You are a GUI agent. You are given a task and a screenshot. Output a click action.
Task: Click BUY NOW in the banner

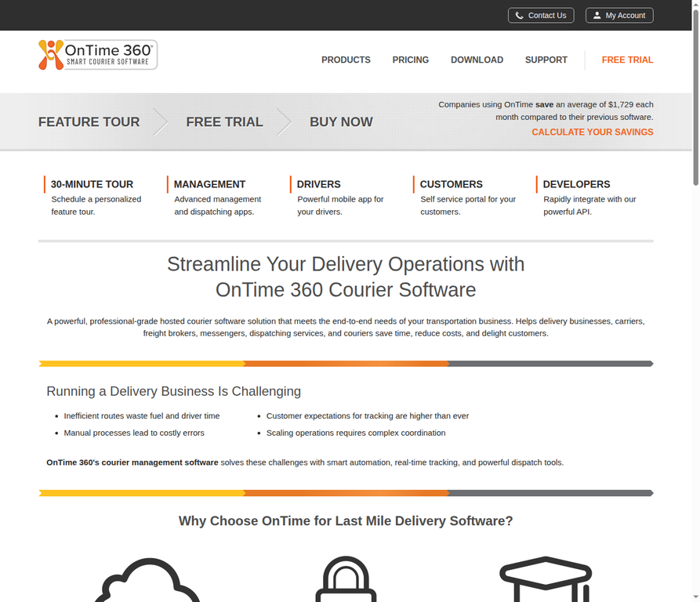point(341,121)
